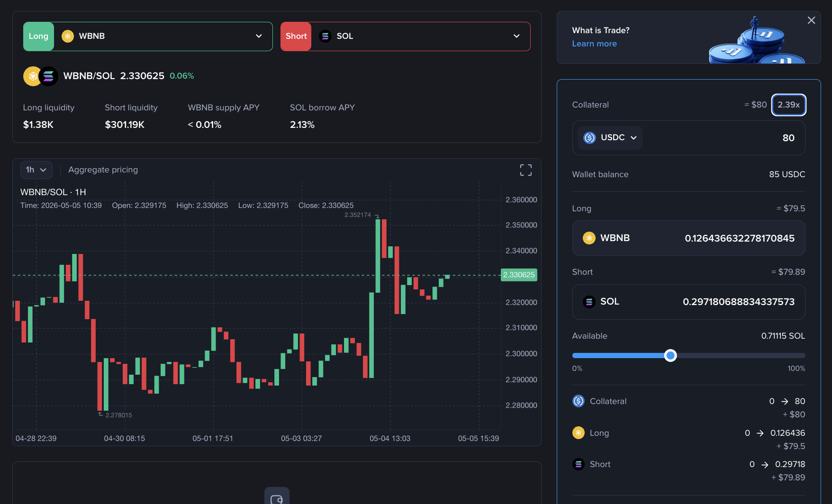The height and width of the screenshot is (504, 832).
Task: Click the SOL icon in Short summary row
Action: pyautogui.click(x=579, y=464)
